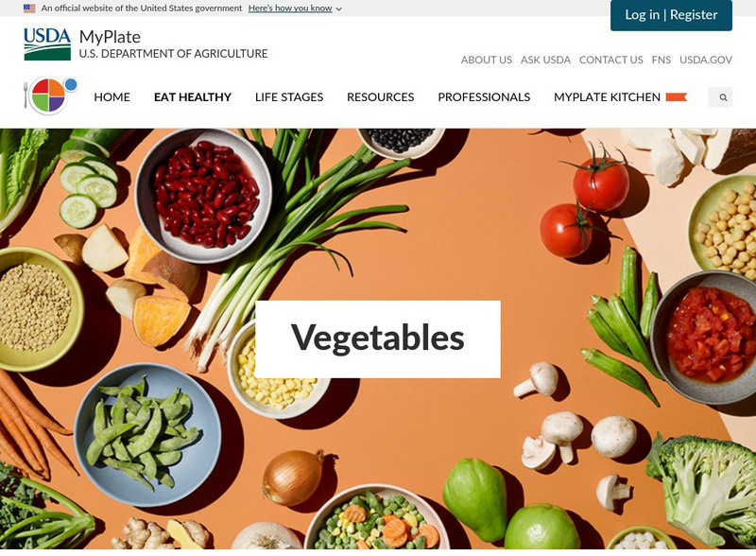756x556 pixels.
Task: Follow the Ask USDA link
Action: coord(545,60)
